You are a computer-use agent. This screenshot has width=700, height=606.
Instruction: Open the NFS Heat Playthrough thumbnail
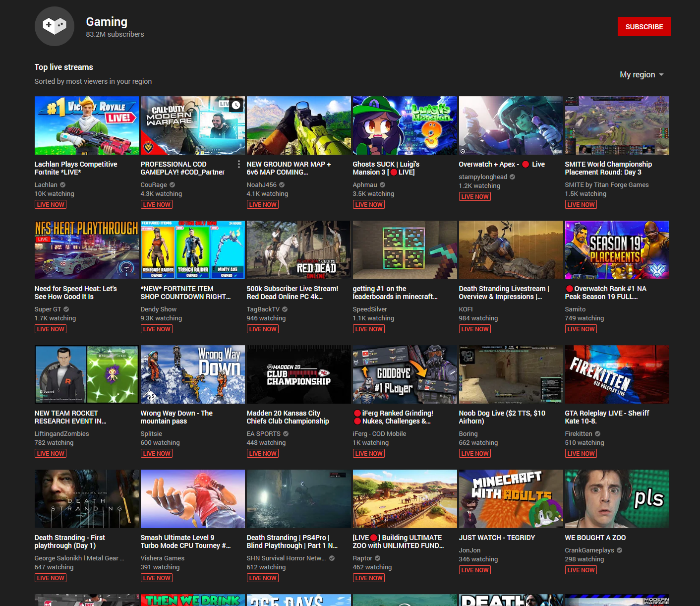pyautogui.click(x=87, y=250)
